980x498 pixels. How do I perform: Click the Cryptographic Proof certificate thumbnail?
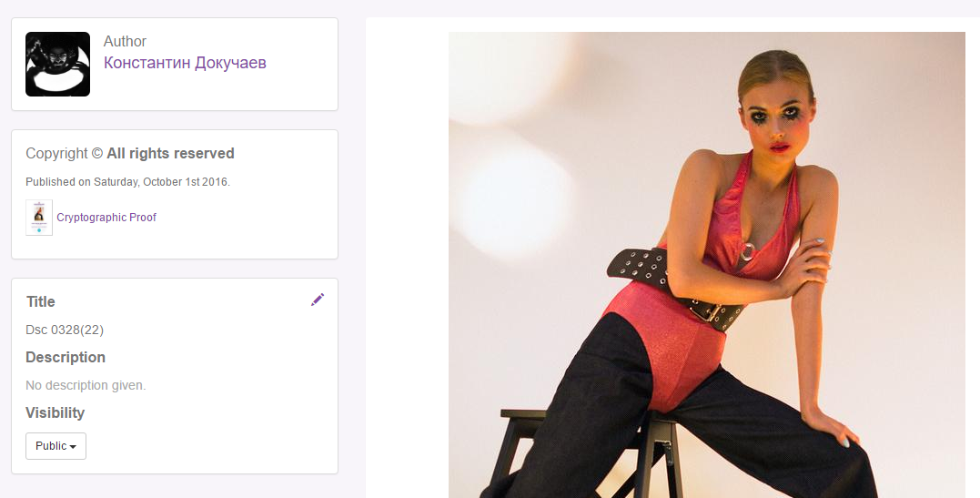39,217
